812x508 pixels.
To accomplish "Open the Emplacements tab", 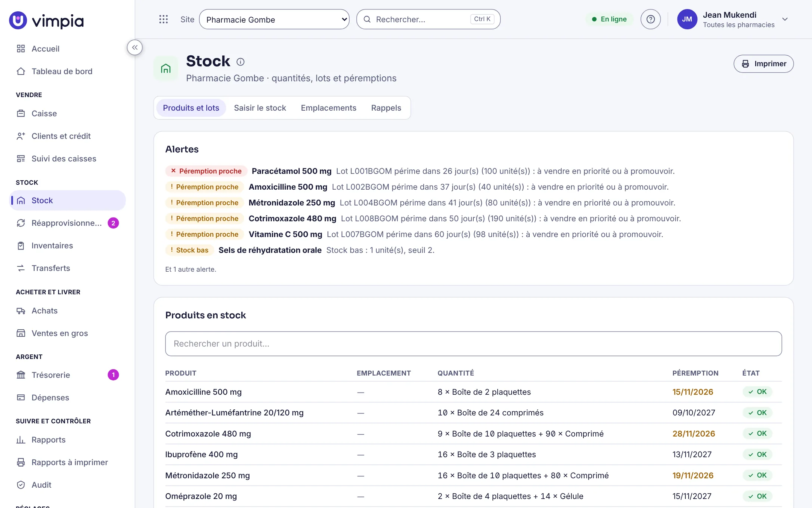I will (329, 108).
